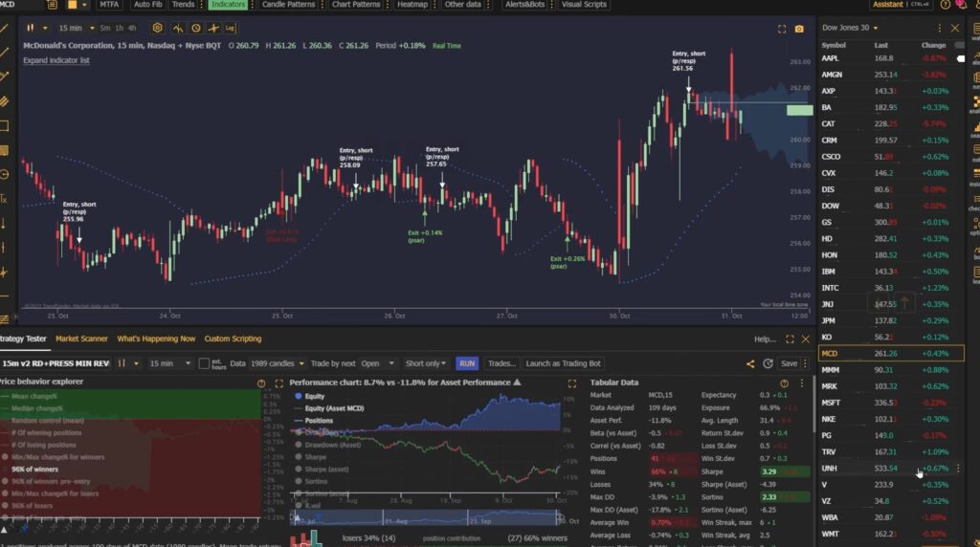Share the strategy via share icon

pos(750,363)
